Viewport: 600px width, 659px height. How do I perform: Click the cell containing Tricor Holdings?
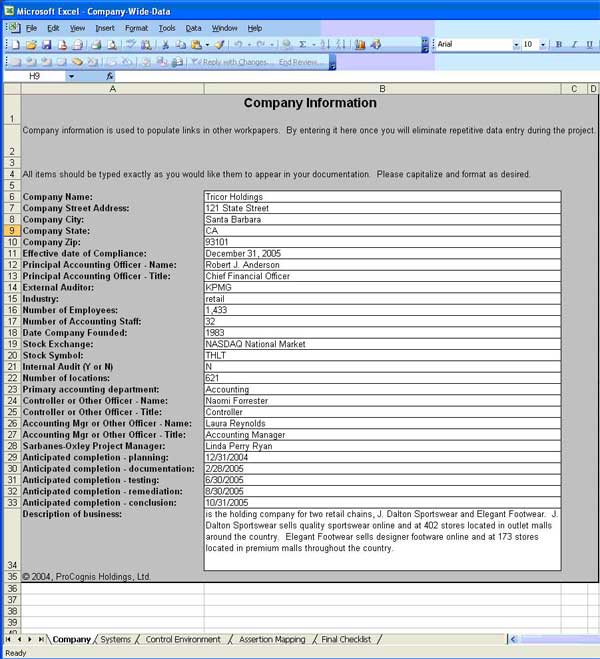[382, 197]
